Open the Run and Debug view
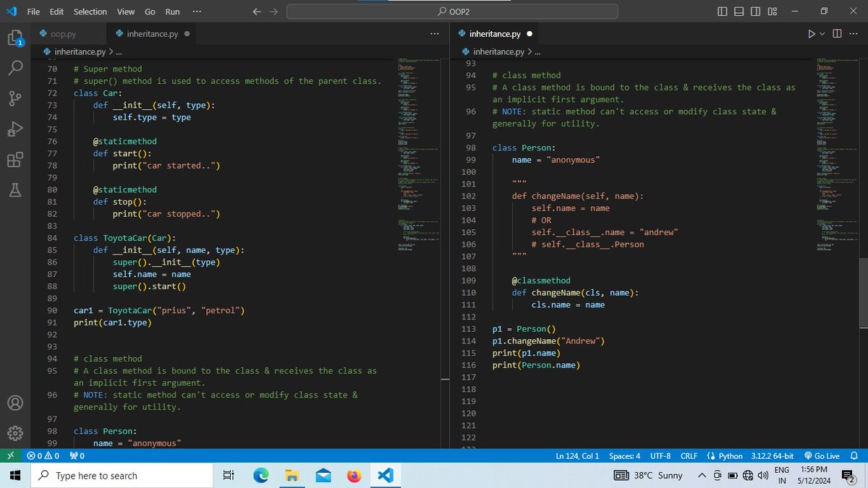 (16, 129)
